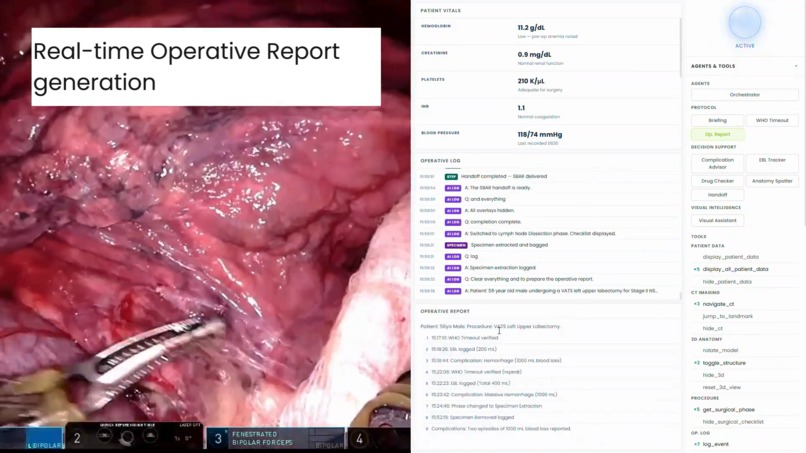Select the Orchestrator agent button
The width and height of the screenshot is (806, 453).
coord(744,95)
